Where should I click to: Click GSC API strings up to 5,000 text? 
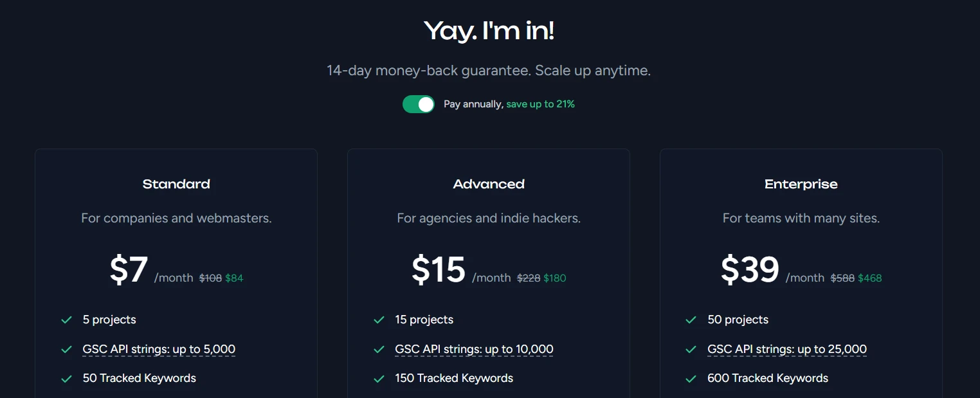click(159, 349)
